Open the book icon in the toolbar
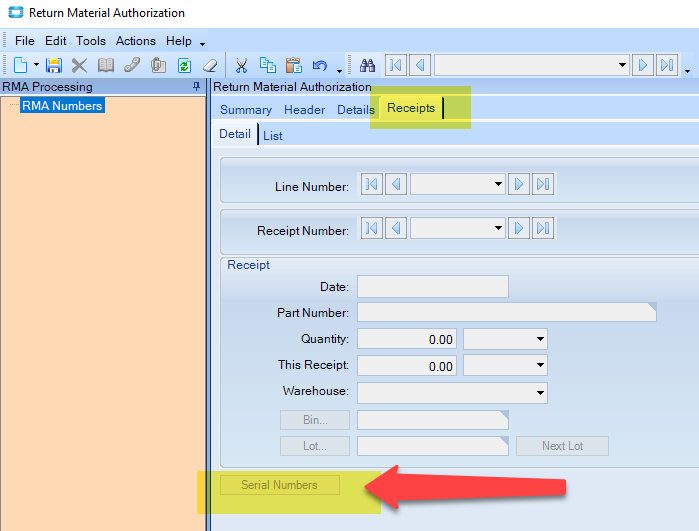Image resolution: width=699 pixels, height=531 pixels. (106, 66)
